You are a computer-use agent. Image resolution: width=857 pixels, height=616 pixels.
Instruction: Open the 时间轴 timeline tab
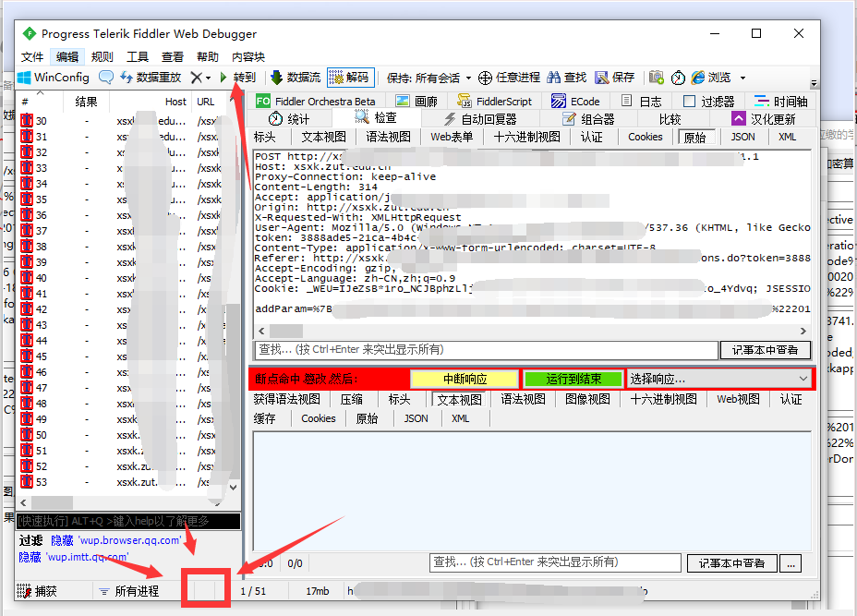[780, 101]
